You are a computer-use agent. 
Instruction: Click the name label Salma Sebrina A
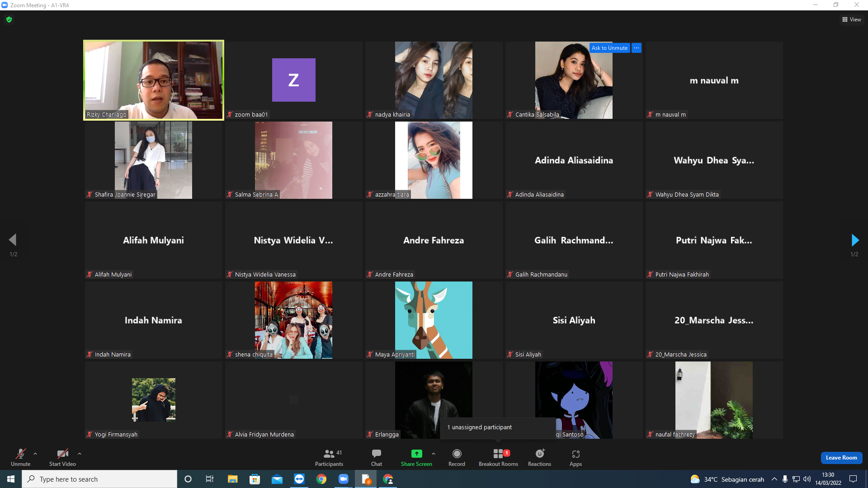256,194
